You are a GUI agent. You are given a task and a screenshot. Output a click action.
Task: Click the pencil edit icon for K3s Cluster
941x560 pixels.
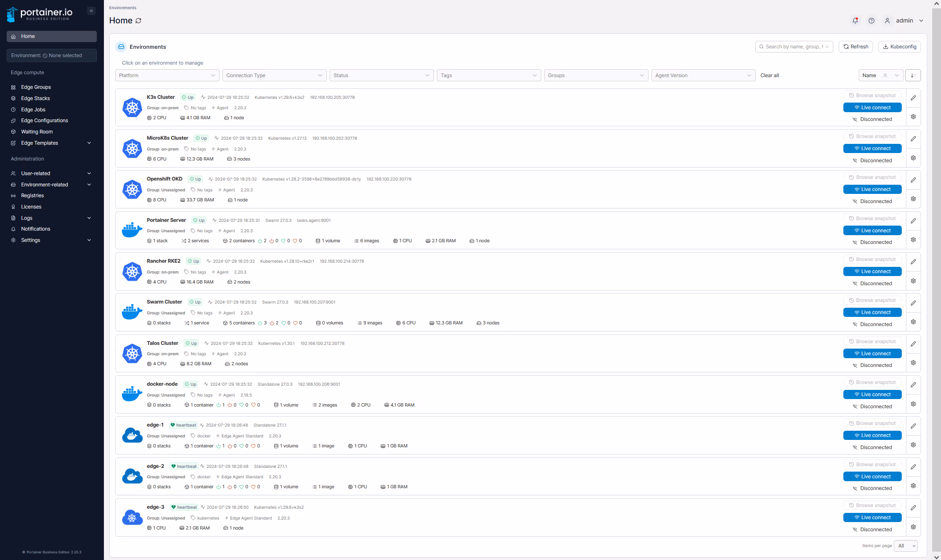click(913, 98)
